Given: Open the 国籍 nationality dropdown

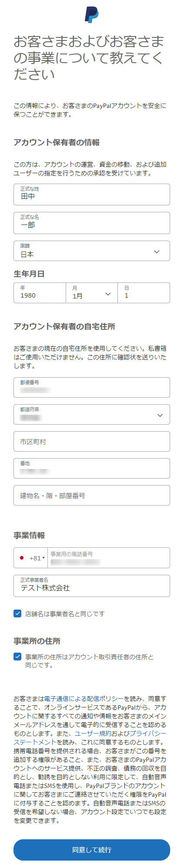Looking at the screenshot, I should pos(92,251).
